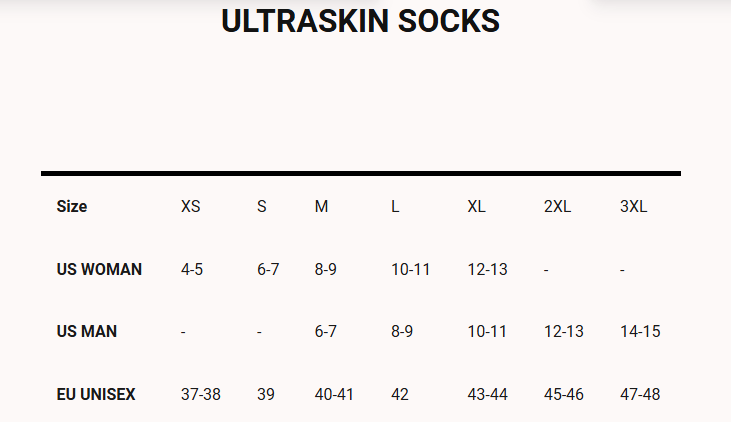731x432 pixels.
Task: Select EU unisex size 40-41 cell
Action: (334, 394)
